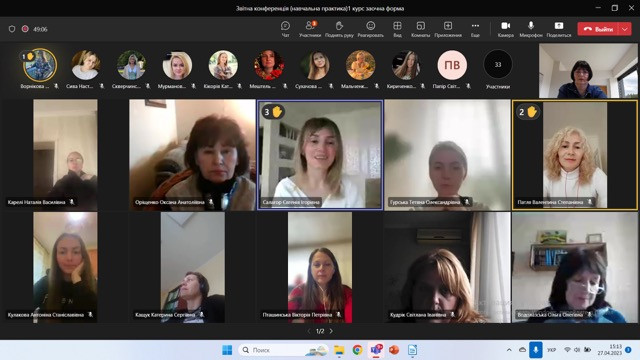Select the ПВ initials participant avatar

tap(452, 65)
